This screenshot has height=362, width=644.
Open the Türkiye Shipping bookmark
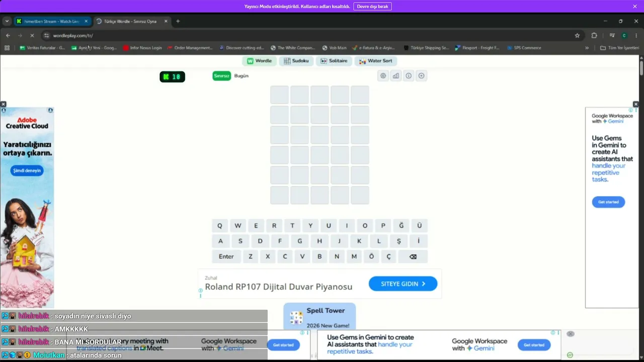tap(427, 48)
